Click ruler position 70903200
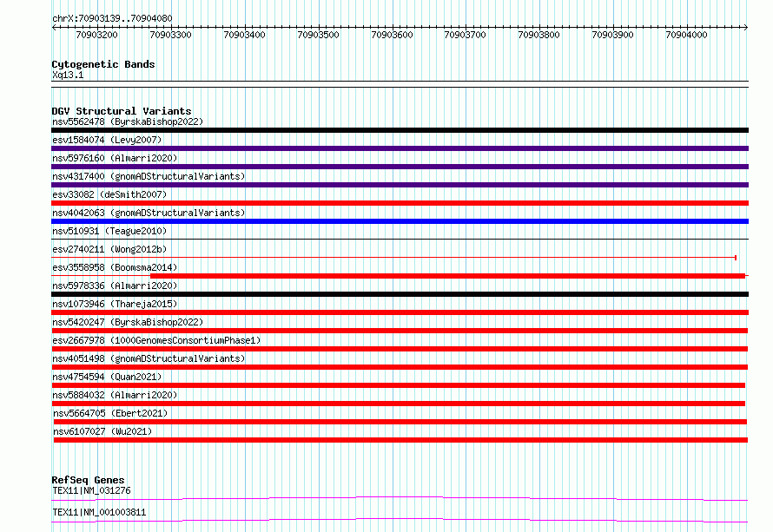This screenshot has height=532, width=773. 97,35
